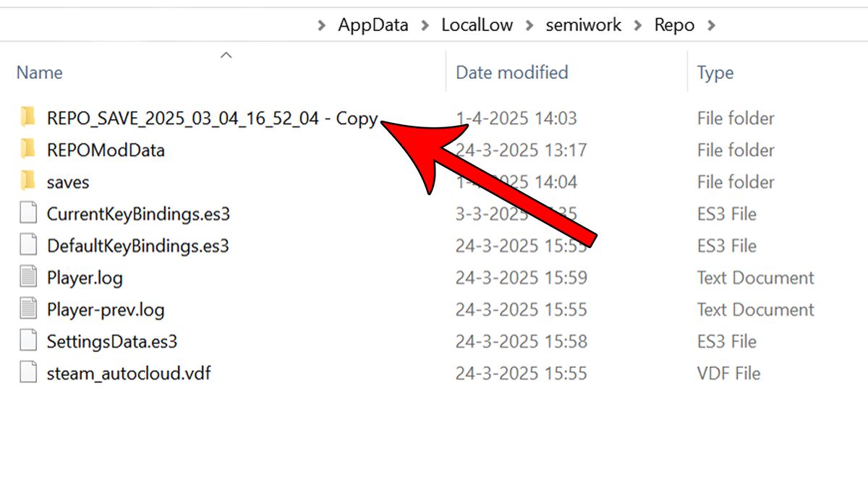Select the Player.log file name
Image resolution: width=868 pixels, height=488 pixels.
pyautogui.click(x=85, y=278)
